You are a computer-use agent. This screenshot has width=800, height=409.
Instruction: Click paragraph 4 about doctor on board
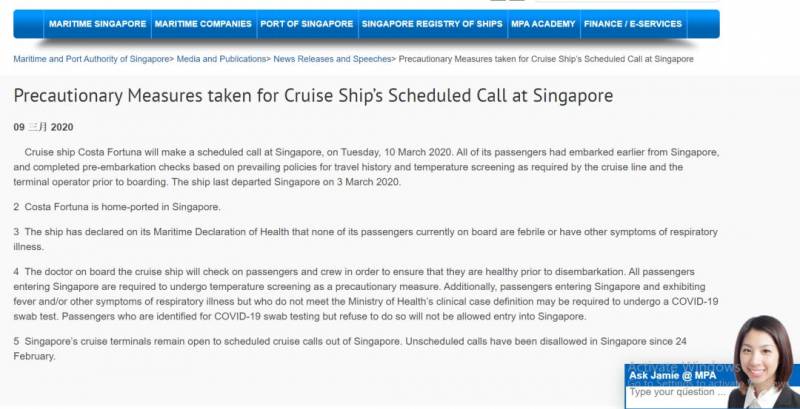[365, 293]
